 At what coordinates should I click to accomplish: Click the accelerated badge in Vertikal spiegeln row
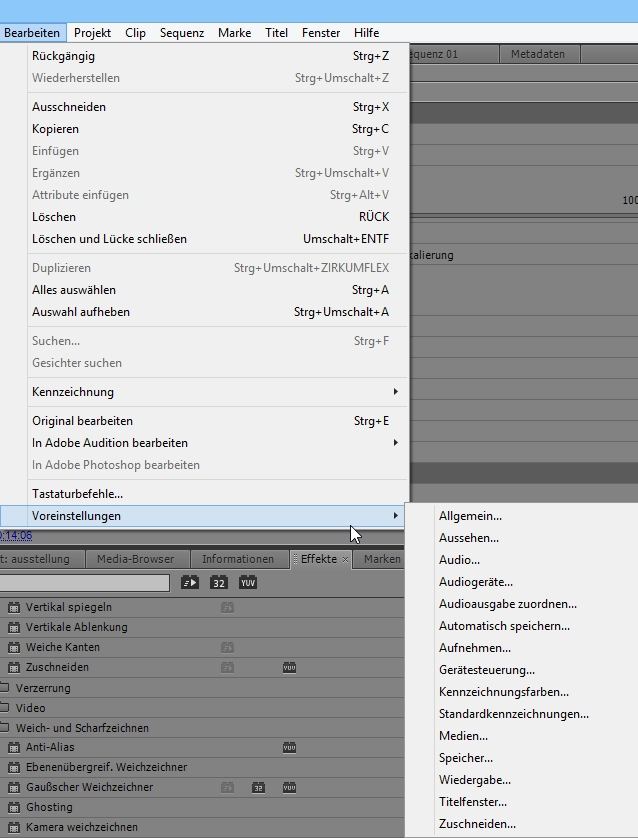[x=227, y=607]
